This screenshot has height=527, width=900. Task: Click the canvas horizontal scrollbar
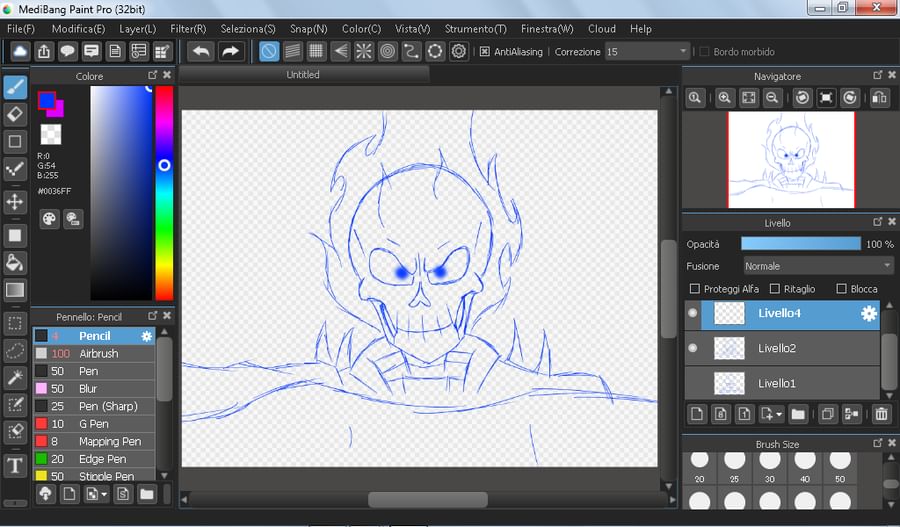tap(428, 499)
